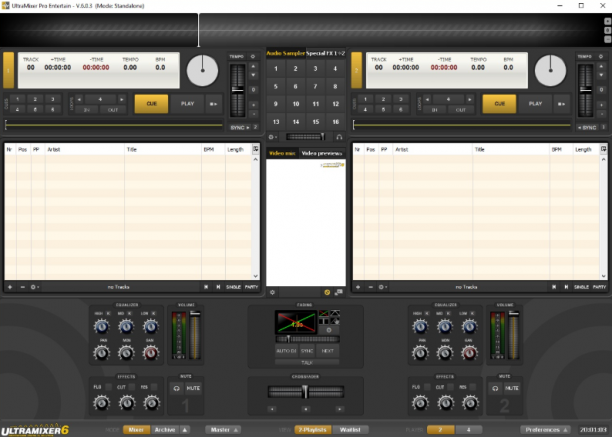This screenshot has height=437, width=612.
Task: Enable RES effect on left deck
Action: [154, 387]
